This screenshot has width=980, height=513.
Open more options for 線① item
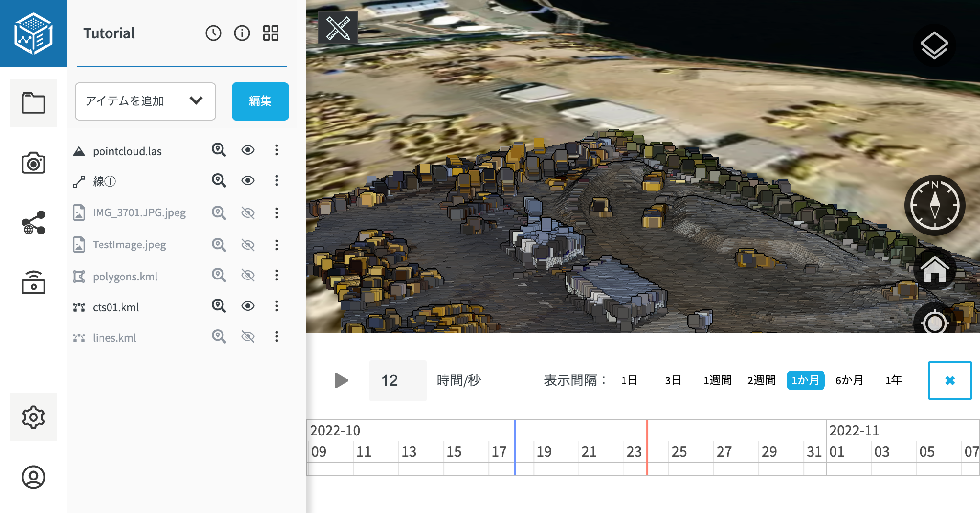(x=276, y=181)
